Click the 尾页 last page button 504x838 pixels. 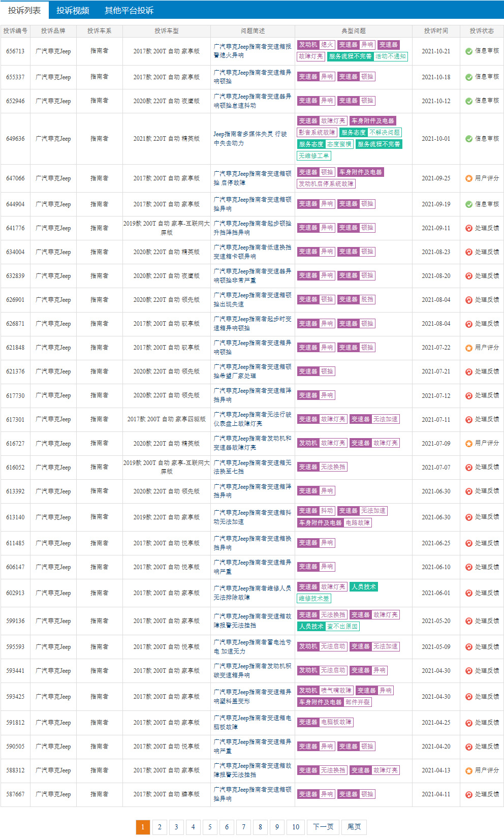pyautogui.click(x=354, y=827)
